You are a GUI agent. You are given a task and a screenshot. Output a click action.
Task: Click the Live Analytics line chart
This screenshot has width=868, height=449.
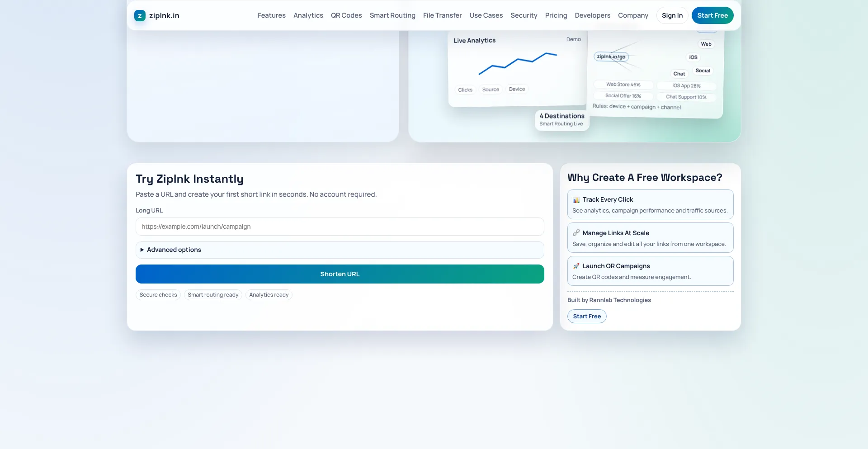518,64
